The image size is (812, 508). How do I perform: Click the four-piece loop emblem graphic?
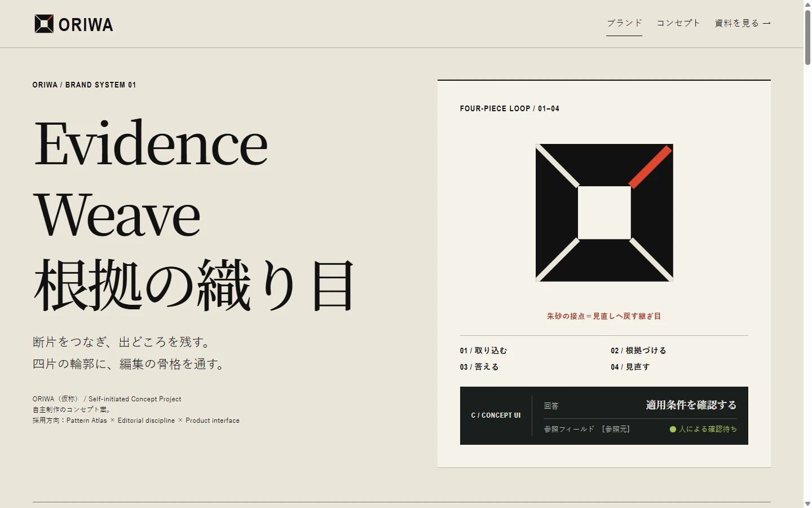(x=604, y=213)
